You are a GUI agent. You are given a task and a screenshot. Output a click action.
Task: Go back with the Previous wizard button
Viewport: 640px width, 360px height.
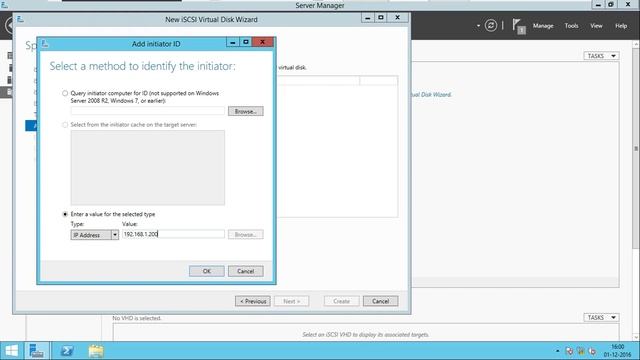(x=253, y=301)
